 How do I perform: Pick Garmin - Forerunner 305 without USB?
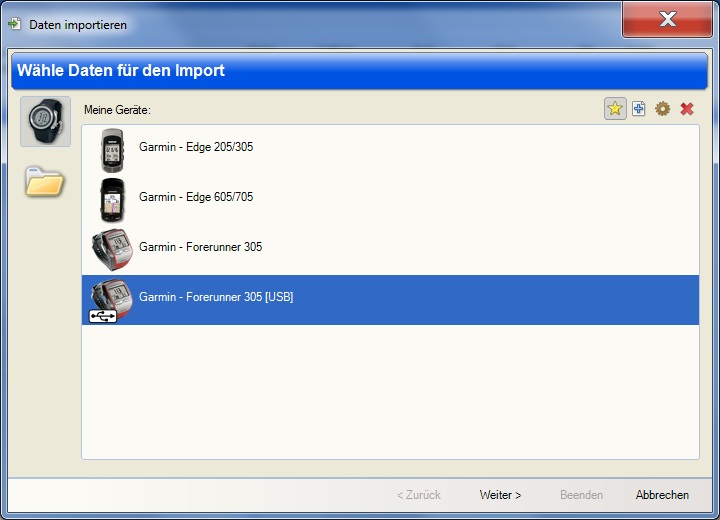(x=200, y=247)
